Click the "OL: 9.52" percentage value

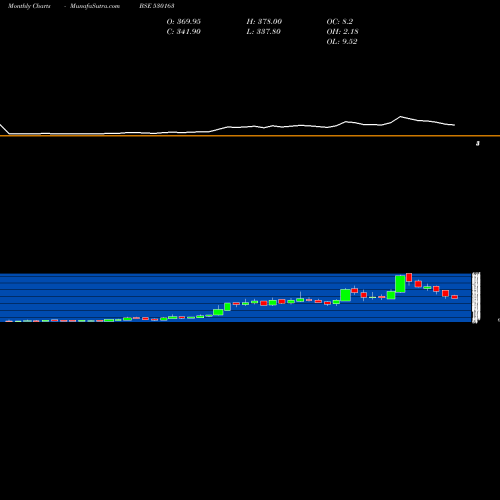(x=342, y=42)
